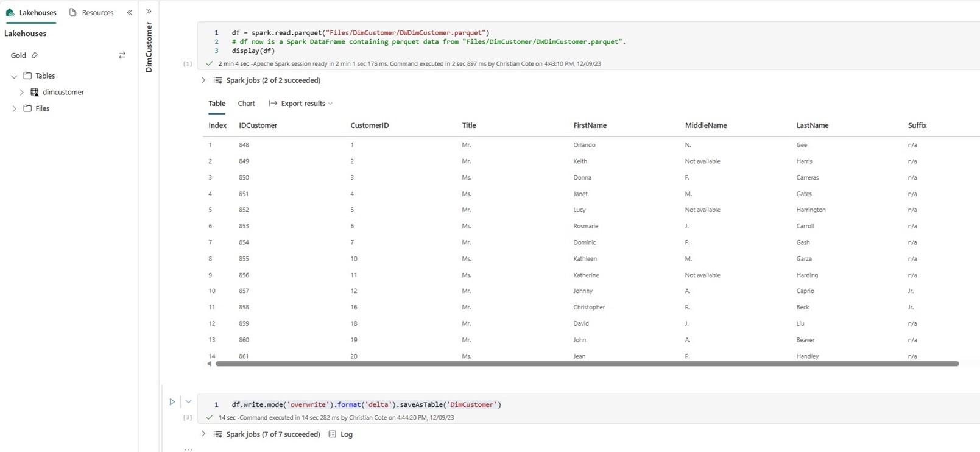The width and height of the screenshot is (980, 452).
Task: Click the pin icon next to Gold
Action: pos(35,55)
